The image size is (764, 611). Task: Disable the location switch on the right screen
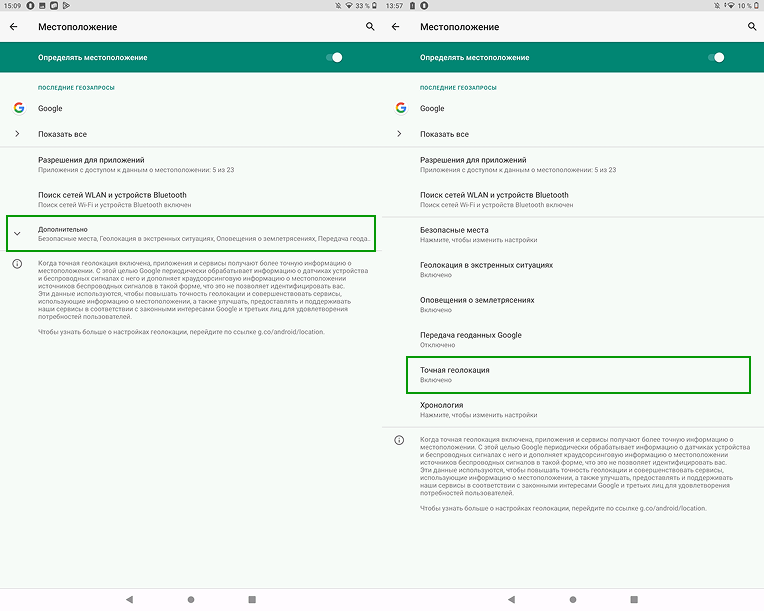(x=716, y=57)
